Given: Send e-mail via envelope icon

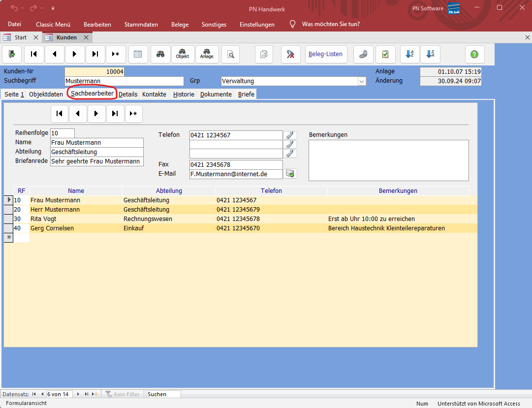Looking at the screenshot, I should [x=290, y=174].
